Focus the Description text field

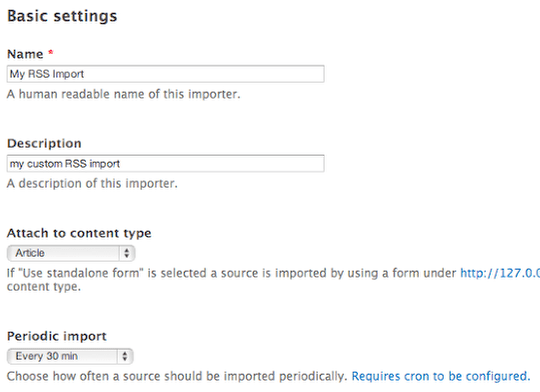pos(165,163)
